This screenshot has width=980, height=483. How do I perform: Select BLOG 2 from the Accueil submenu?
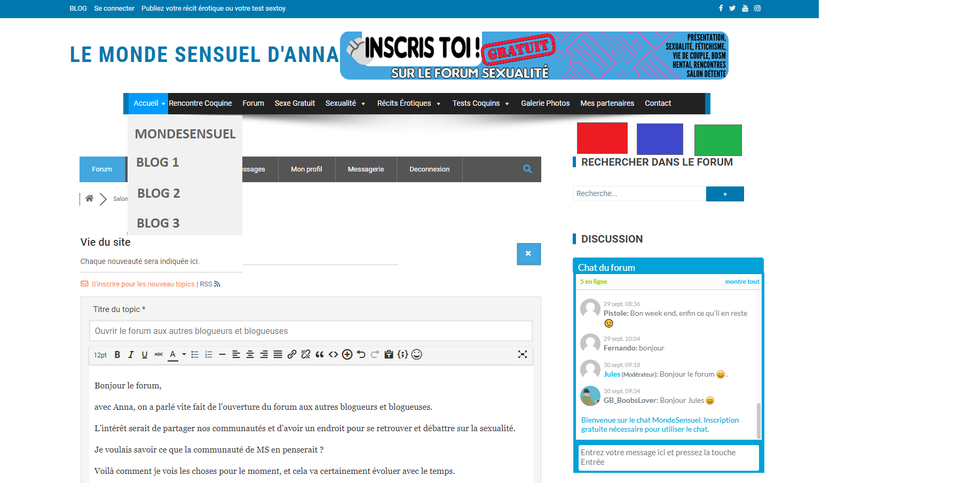click(159, 193)
